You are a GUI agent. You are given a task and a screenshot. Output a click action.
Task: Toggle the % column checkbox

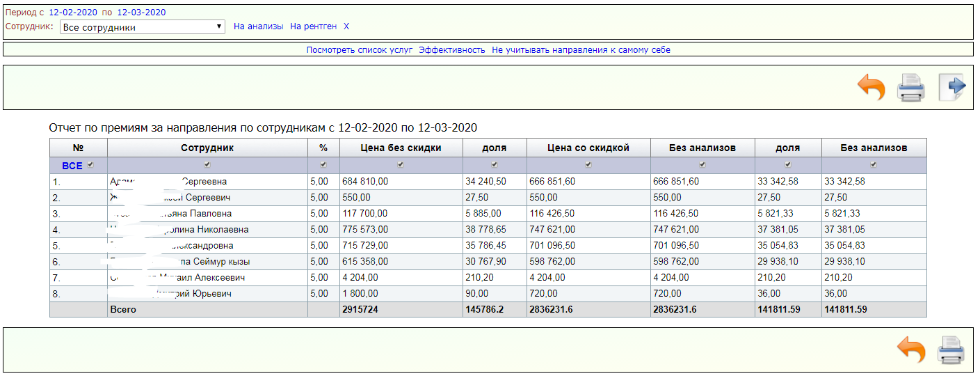(323, 165)
